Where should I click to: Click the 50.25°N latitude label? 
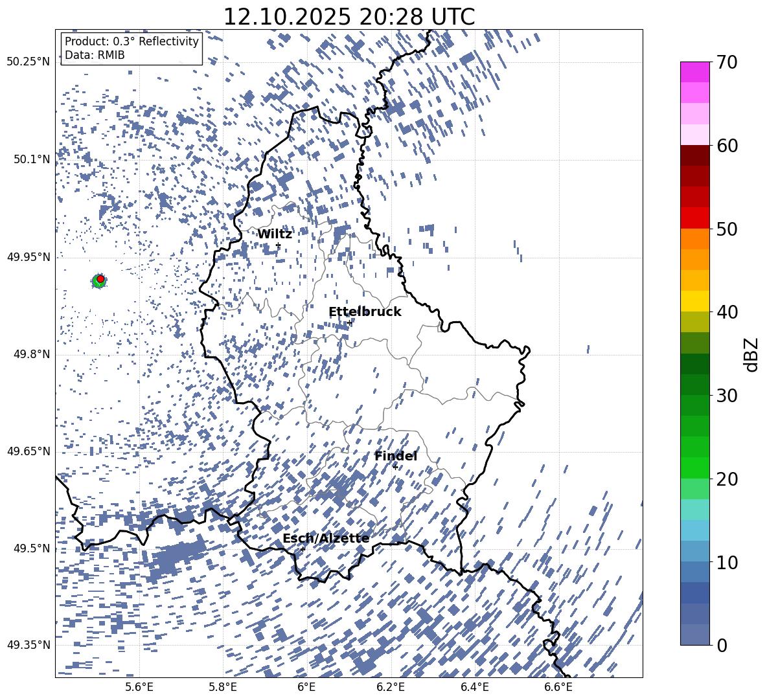[29, 62]
